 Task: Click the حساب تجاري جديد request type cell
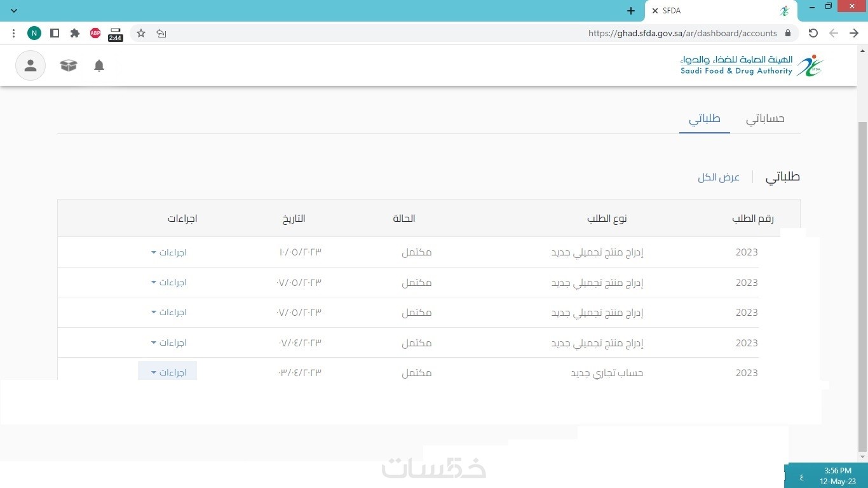pyautogui.click(x=607, y=373)
